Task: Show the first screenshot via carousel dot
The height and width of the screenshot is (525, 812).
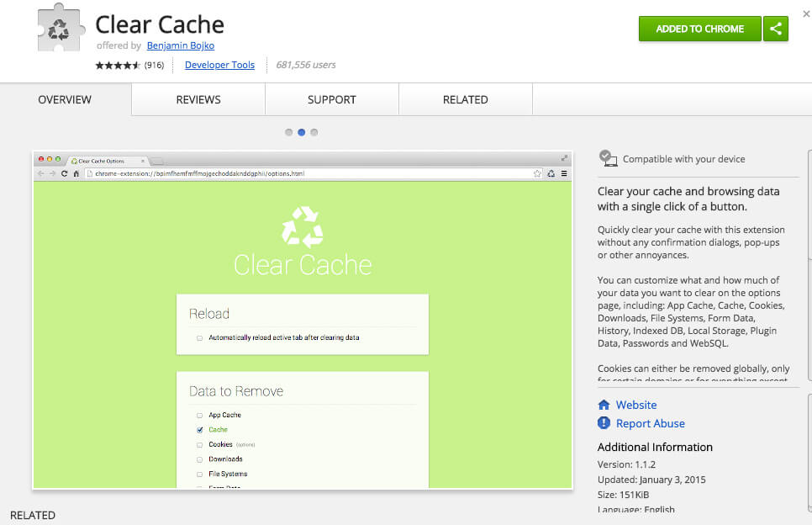Action: pyautogui.click(x=288, y=132)
